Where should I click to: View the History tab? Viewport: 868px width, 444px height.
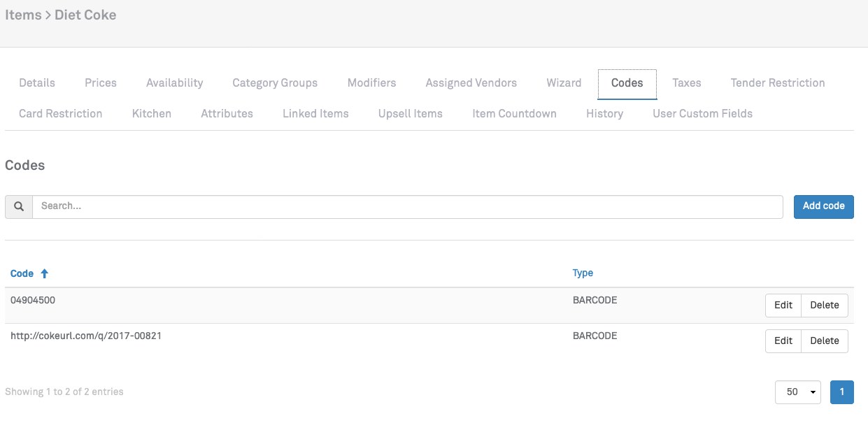pyautogui.click(x=604, y=114)
